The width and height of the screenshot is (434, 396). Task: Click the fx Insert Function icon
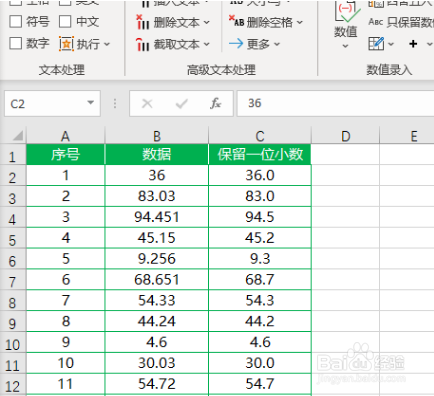point(215,104)
